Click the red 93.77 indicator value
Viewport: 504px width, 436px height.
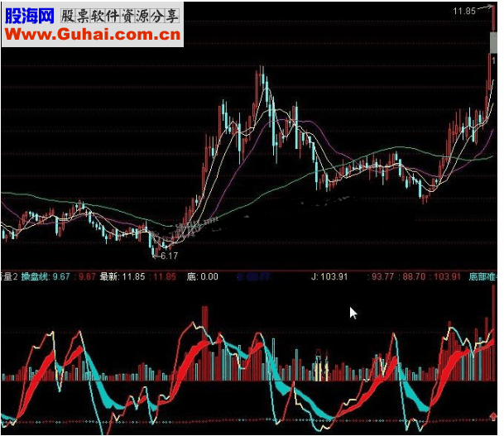pos(382,276)
